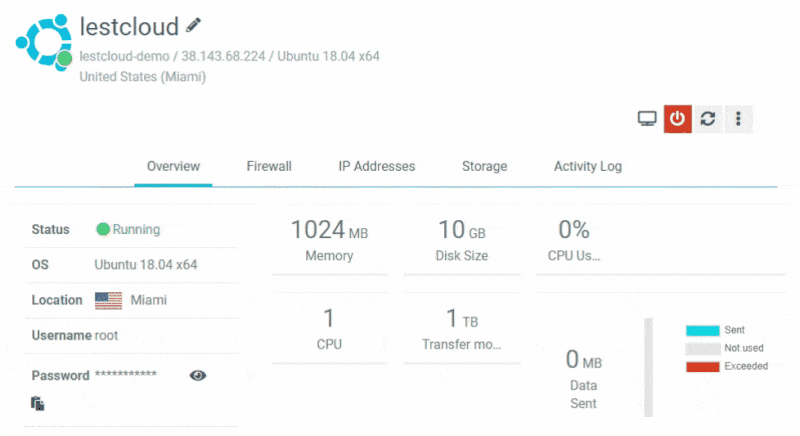View the Activity Log tab
Image resolution: width=800 pixels, height=436 pixels.
coord(588,166)
